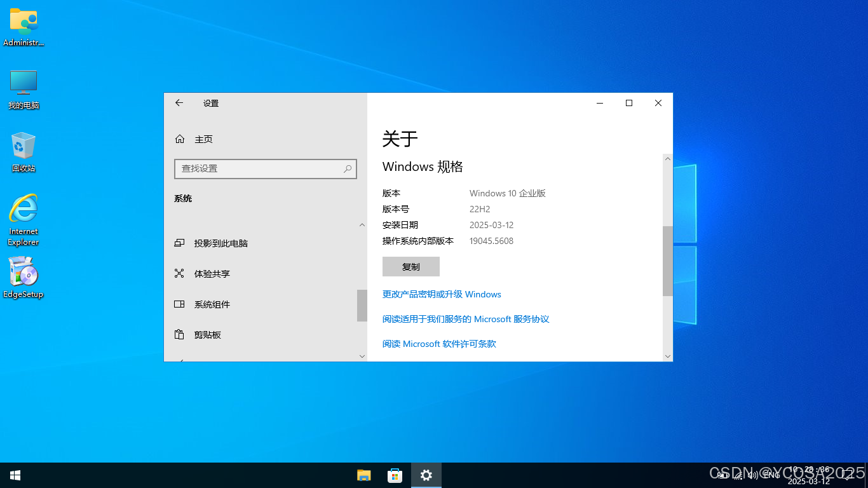Open the EdgeSetup installer icon
The height and width of the screenshot is (488, 868).
coord(24,277)
